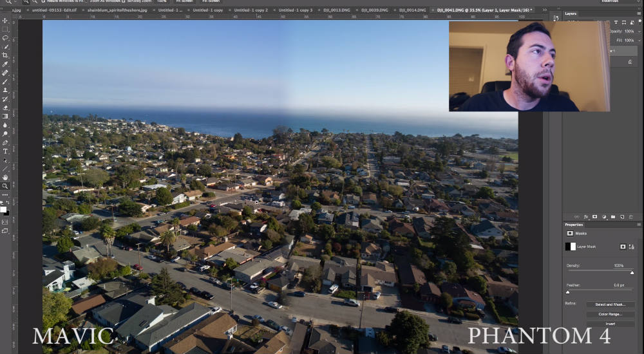Screen dimensions: 644x354
Task: Select the Quick Selection tool
Action: click(5, 46)
